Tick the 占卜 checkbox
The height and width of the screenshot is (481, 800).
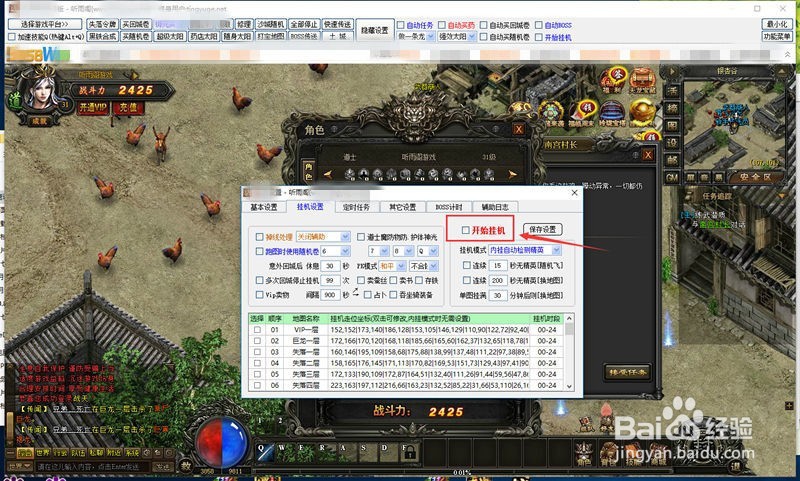(367, 294)
